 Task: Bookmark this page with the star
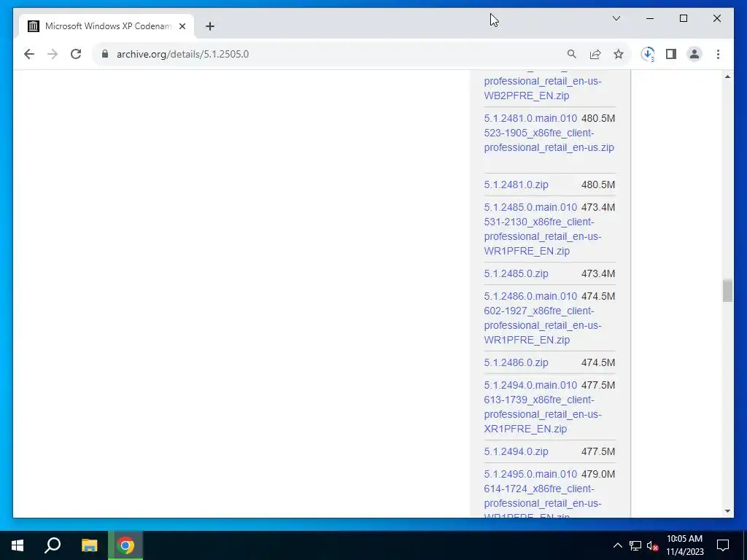(619, 54)
